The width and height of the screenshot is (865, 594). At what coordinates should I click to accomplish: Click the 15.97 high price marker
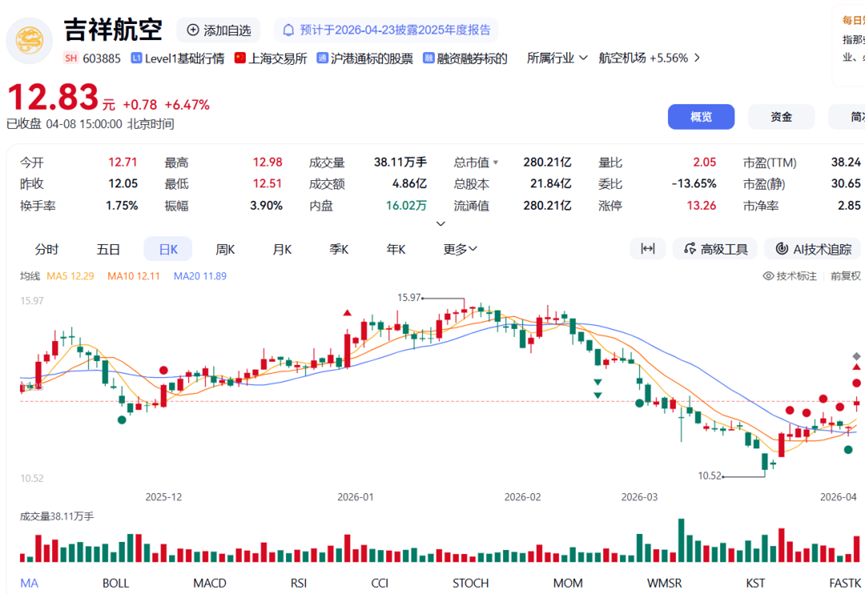pyautogui.click(x=411, y=298)
